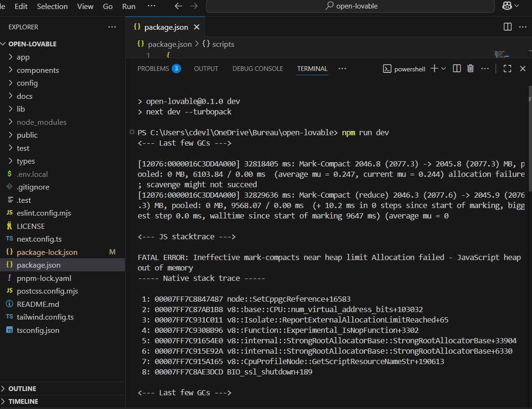Expand the OUTLINE section
The height and width of the screenshot is (409, 532).
pyautogui.click(x=22, y=389)
